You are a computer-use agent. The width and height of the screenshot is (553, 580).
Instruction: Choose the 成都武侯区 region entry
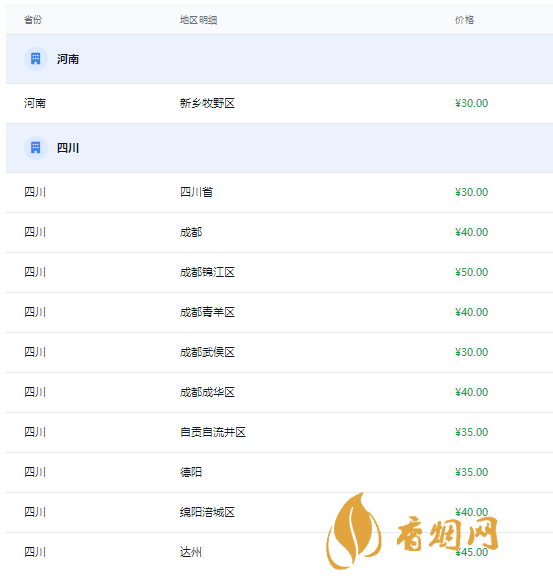pyautogui.click(x=207, y=352)
